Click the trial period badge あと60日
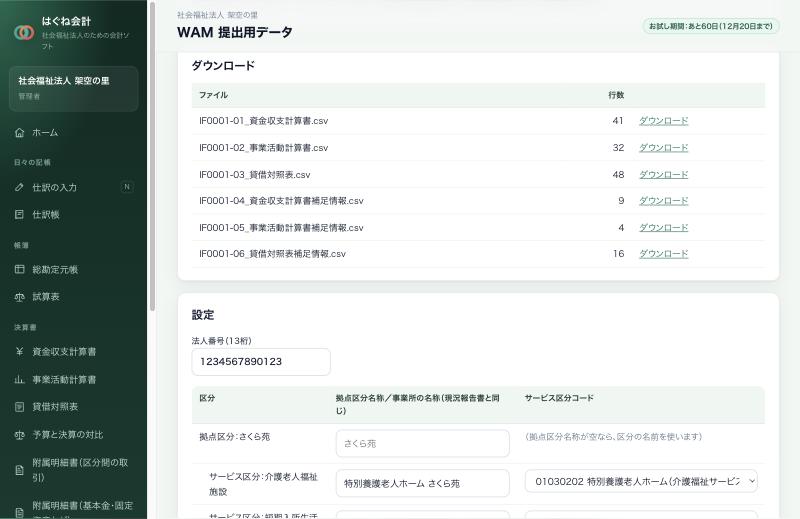Screen dimensions: 800x519 coord(711,26)
